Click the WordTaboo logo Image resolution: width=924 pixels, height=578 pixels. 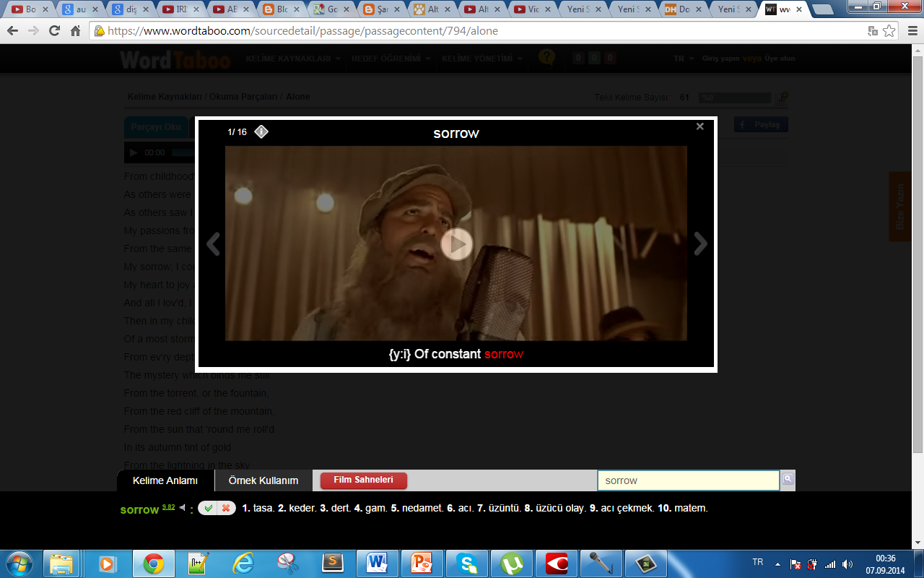(175, 59)
